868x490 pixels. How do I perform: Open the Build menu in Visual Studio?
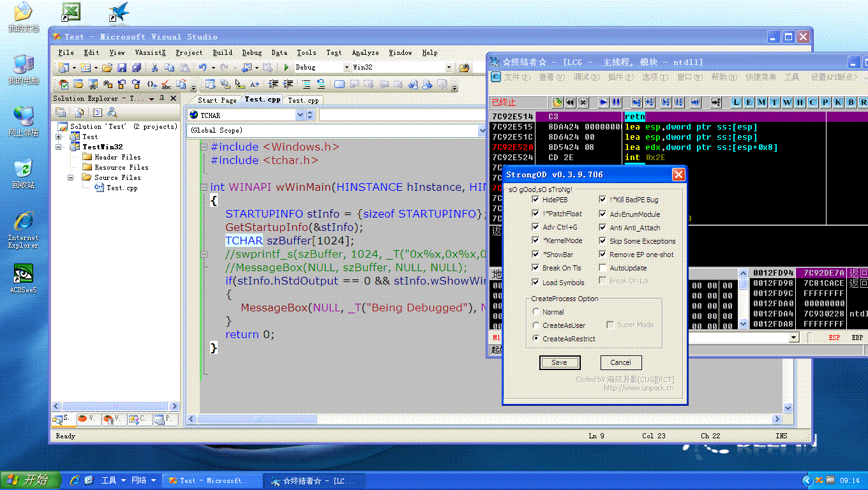223,52
